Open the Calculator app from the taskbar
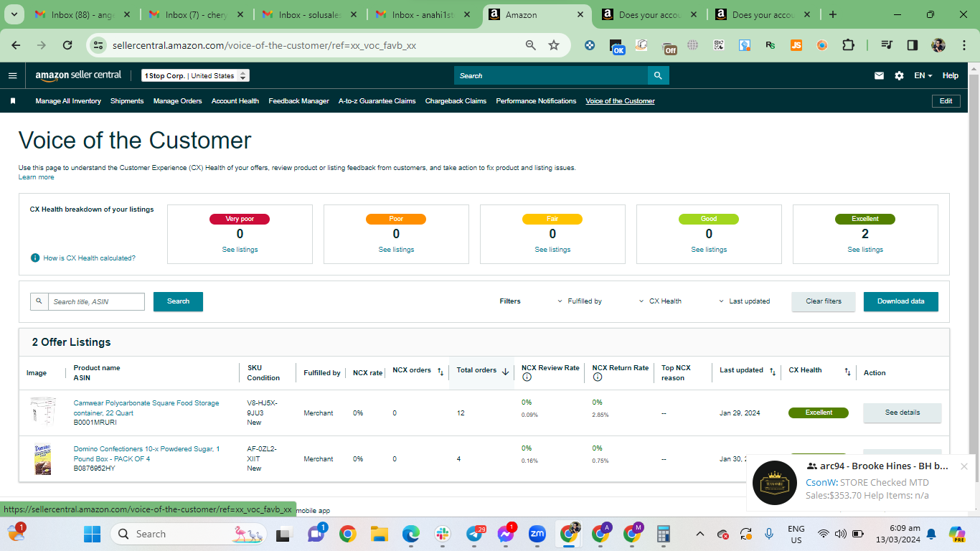This screenshot has width=980, height=551. pyautogui.click(x=664, y=534)
